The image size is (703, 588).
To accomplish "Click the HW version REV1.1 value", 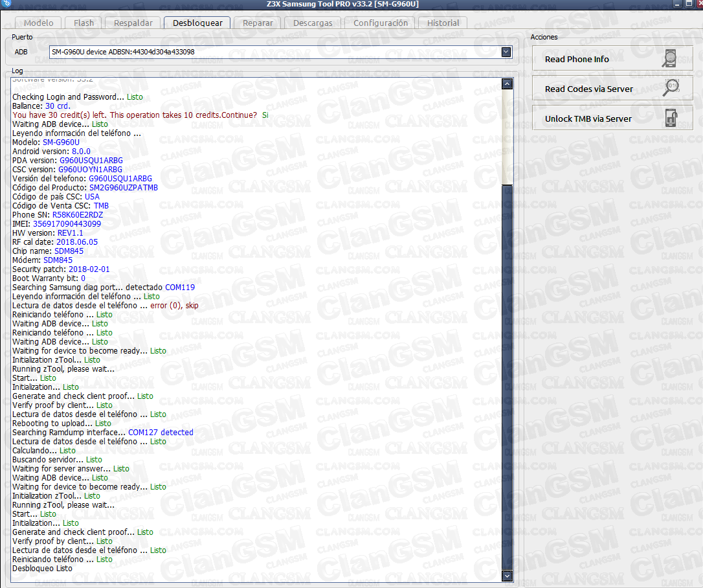I will pyautogui.click(x=70, y=232).
